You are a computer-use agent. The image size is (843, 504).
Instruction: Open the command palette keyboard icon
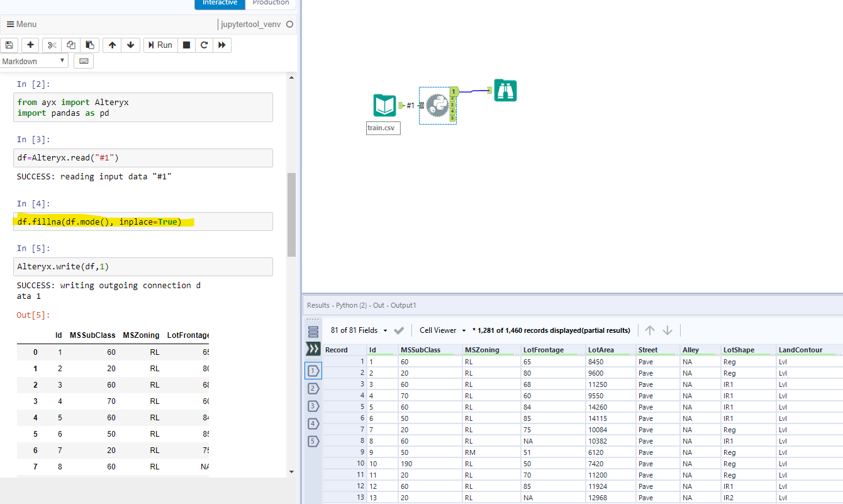pyautogui.click(x=84, y=61)
